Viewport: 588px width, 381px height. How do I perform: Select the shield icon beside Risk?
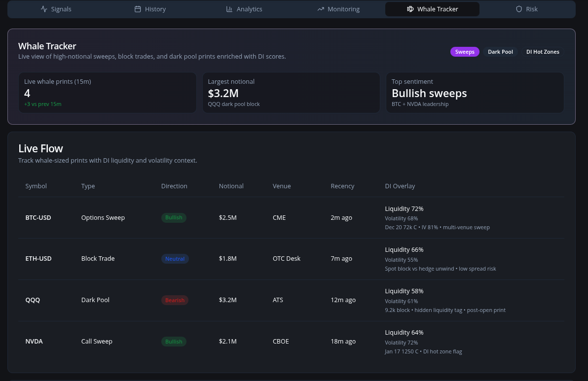(x=518, y=9)
